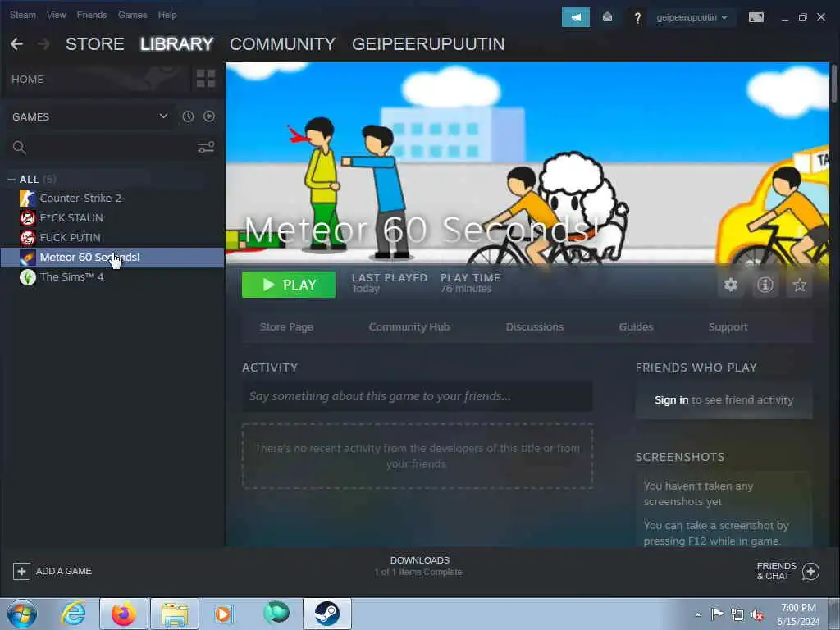The height and width of the screenshot is (630, 840).
Task: Open the Discussions link
Action: 535,326
